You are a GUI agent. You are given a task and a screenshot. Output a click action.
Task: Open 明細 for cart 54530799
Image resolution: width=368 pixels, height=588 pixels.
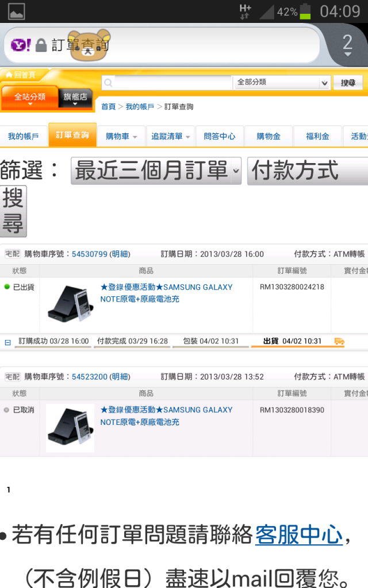click(120, 254)
